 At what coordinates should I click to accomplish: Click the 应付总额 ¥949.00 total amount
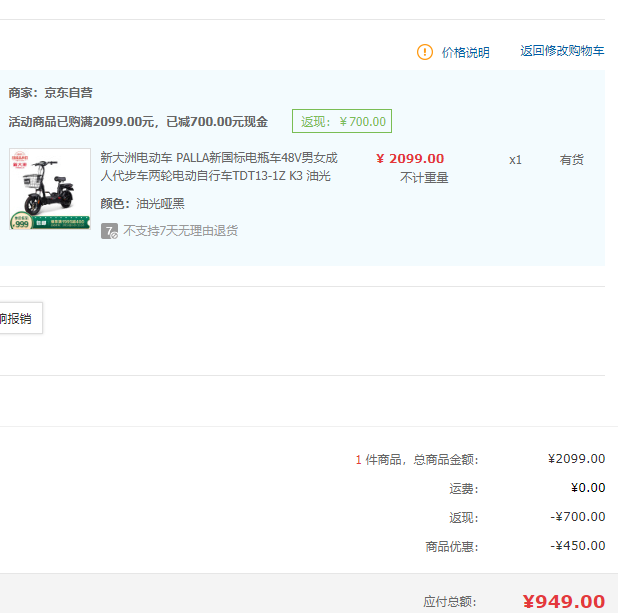(564, 602)
